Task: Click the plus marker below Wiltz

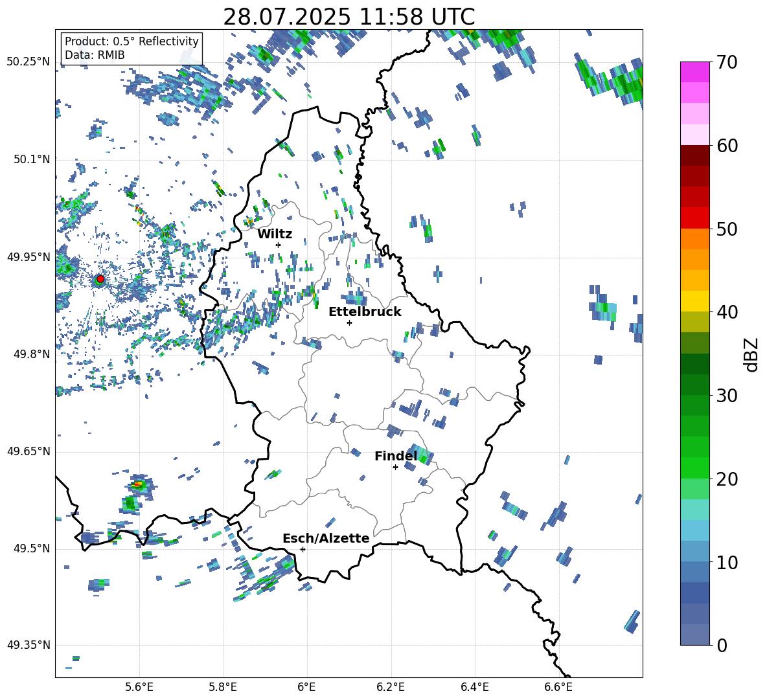Action: point(279,245)
